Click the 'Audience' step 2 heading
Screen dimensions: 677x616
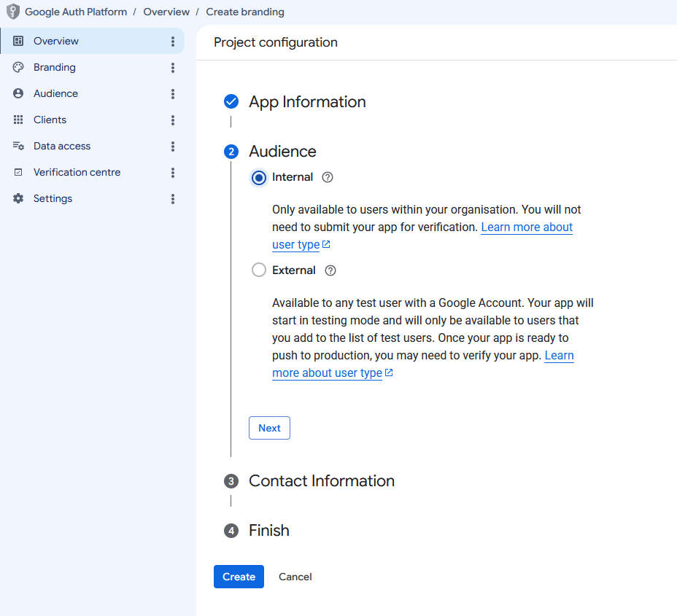coord(283,152)
